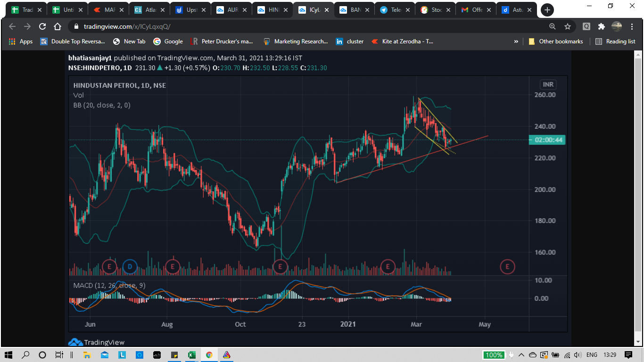Open Task View in the taskbar
The width and height of the screenshot is (644, 362).
tap(59, 355)
